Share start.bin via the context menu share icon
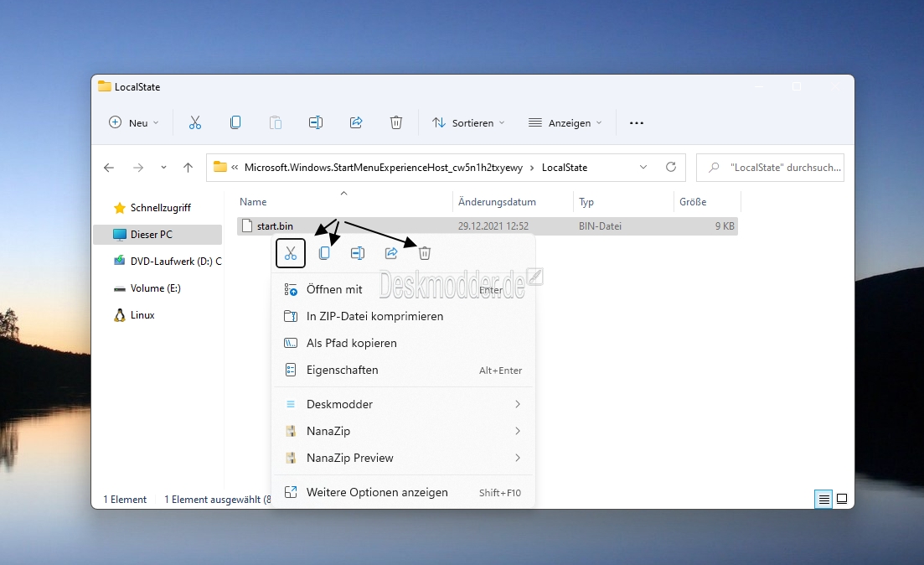924x565 pixels. 391,253
